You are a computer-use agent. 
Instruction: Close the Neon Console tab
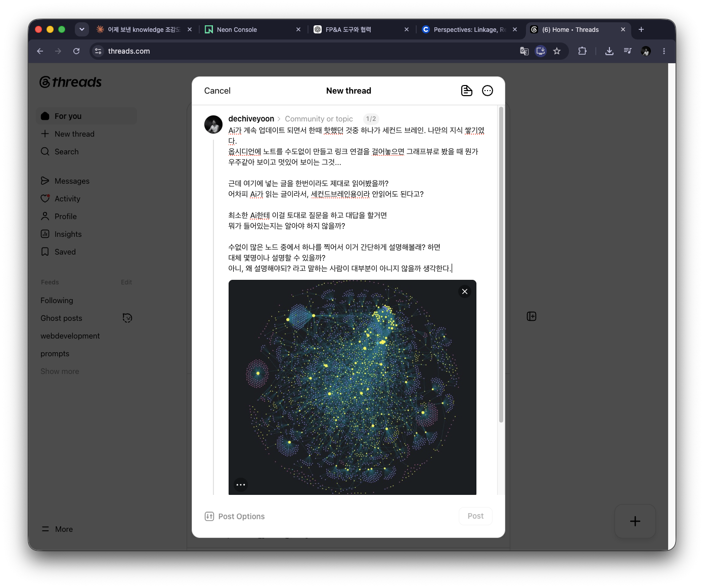[x=298, y=29]
